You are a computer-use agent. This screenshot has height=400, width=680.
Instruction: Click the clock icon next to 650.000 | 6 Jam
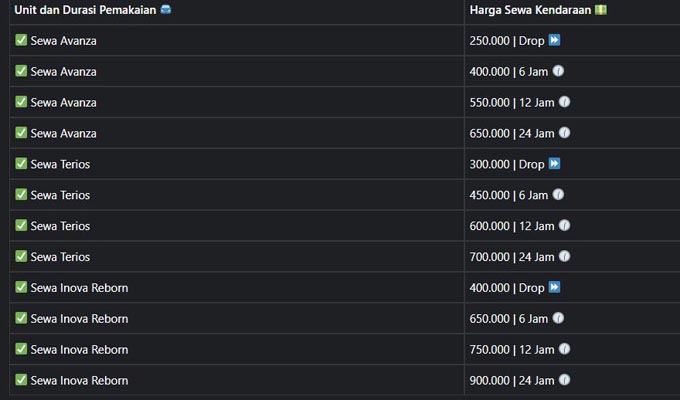coord(558,318)
